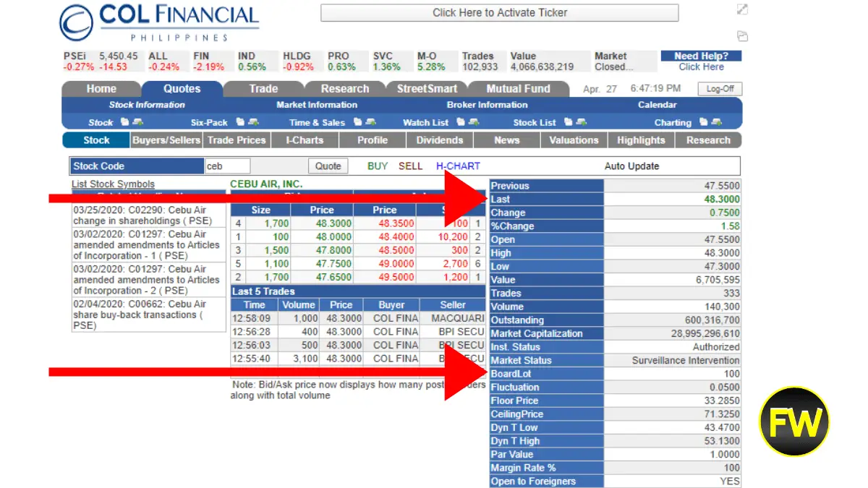This screenshot has height=488, width=868.
Task: Click the expand arrows icon at top right
Action: [x=742, y=9]
